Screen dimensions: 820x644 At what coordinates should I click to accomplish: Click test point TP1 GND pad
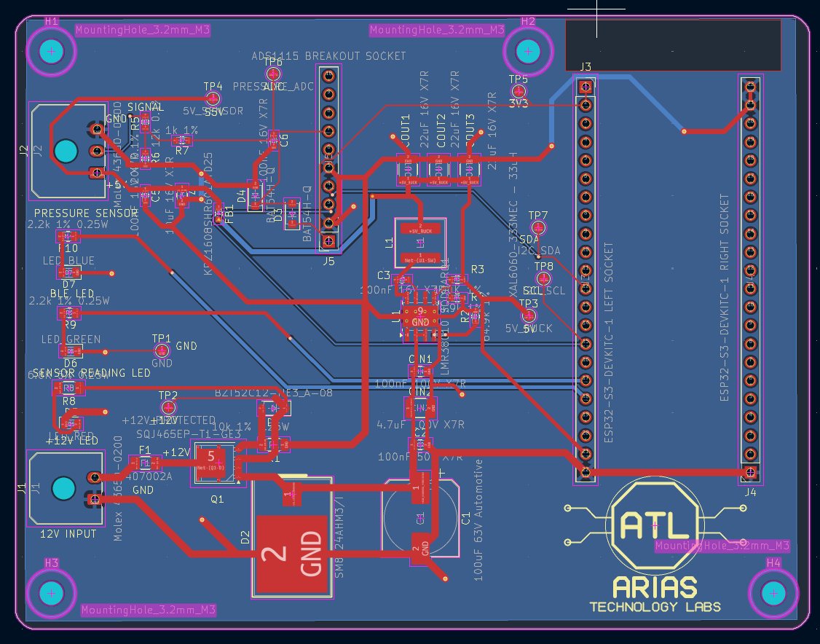coord(162,350)
